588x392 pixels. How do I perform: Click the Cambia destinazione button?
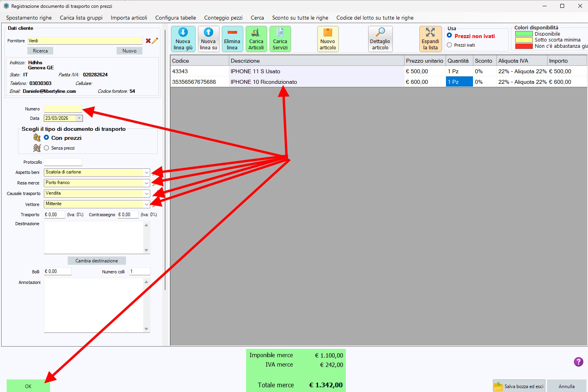pyautogui.click(x=97, y=261)
